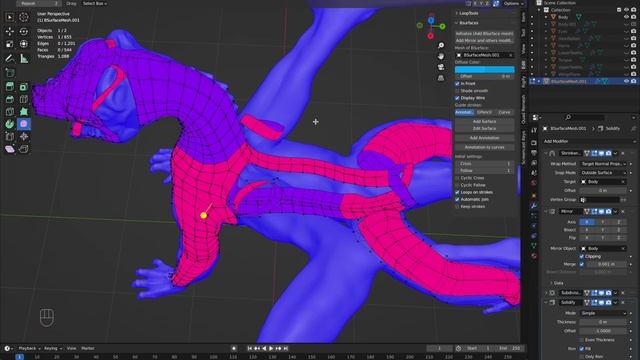
Task: Click the Annotation to curves button
Action: click(484, 147)
